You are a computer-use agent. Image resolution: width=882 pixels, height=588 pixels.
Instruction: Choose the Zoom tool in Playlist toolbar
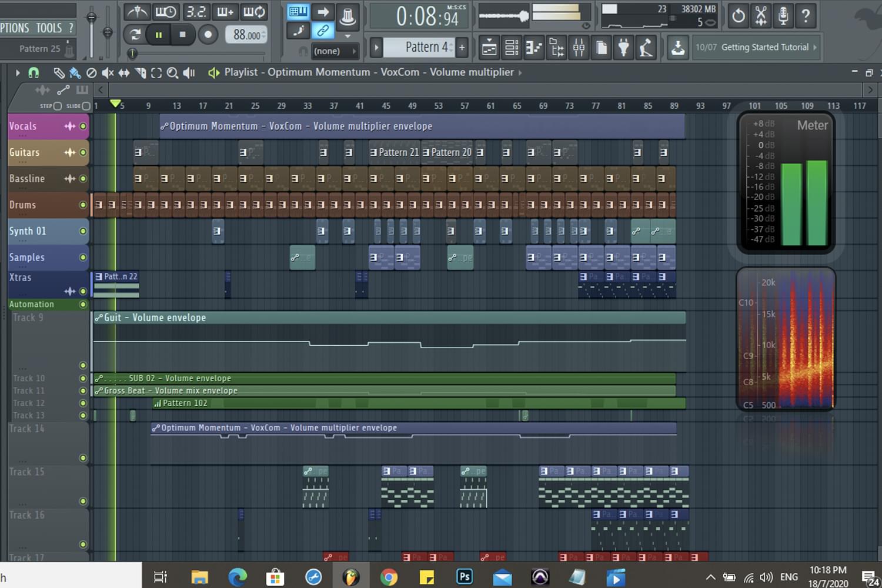tap(172, 73)
